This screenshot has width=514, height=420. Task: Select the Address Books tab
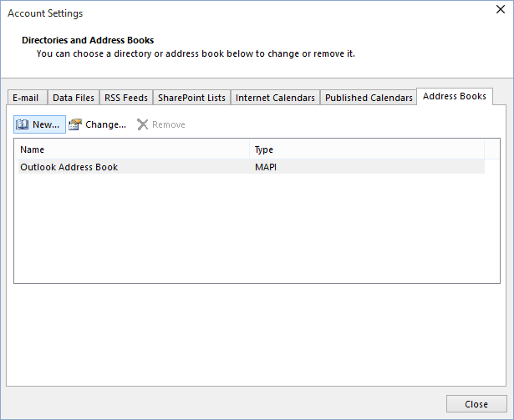454,97
